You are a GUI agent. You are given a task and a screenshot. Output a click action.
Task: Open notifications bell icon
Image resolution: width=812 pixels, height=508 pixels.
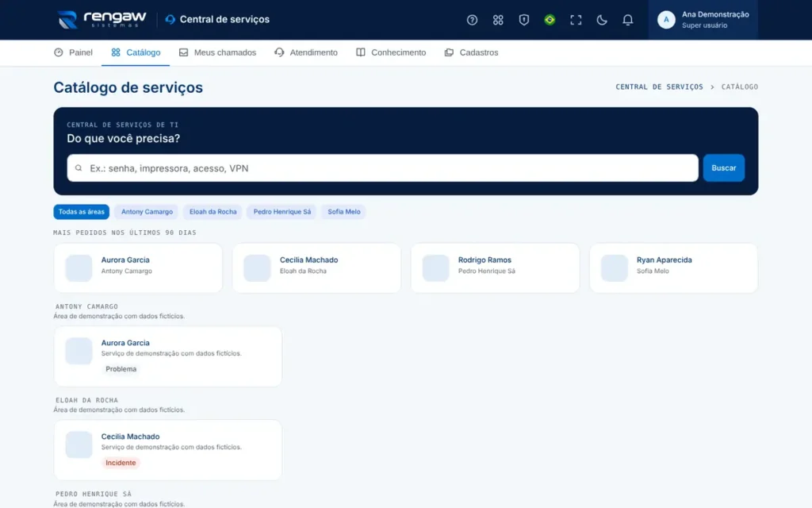[627, 20]
